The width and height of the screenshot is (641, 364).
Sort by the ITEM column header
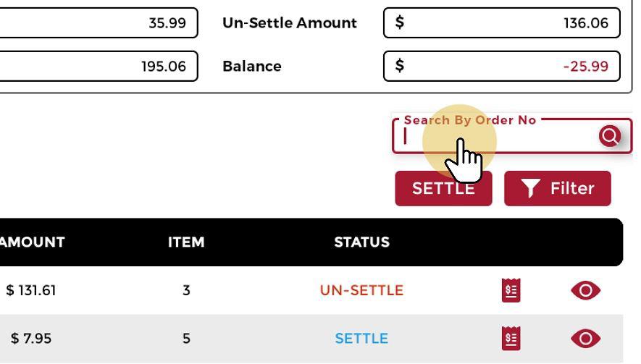186,242
